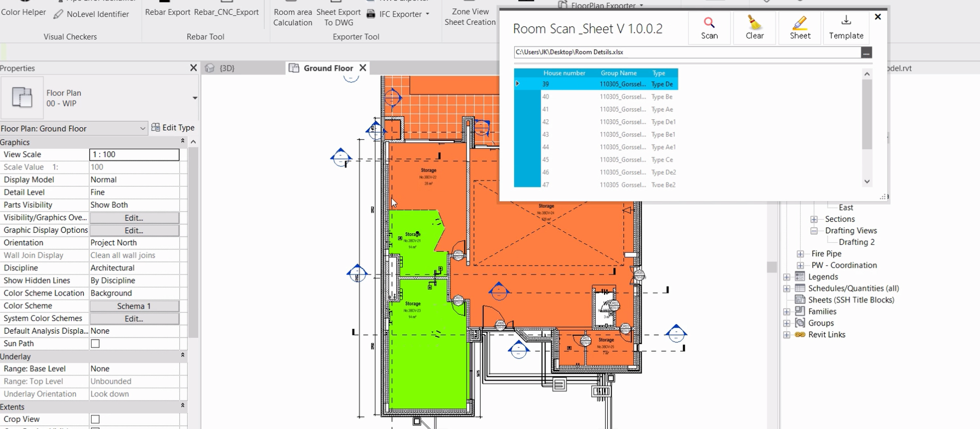Click the Legends icon in browser
980x429 pixels.
pyautogui.click(x=800, y=277)
